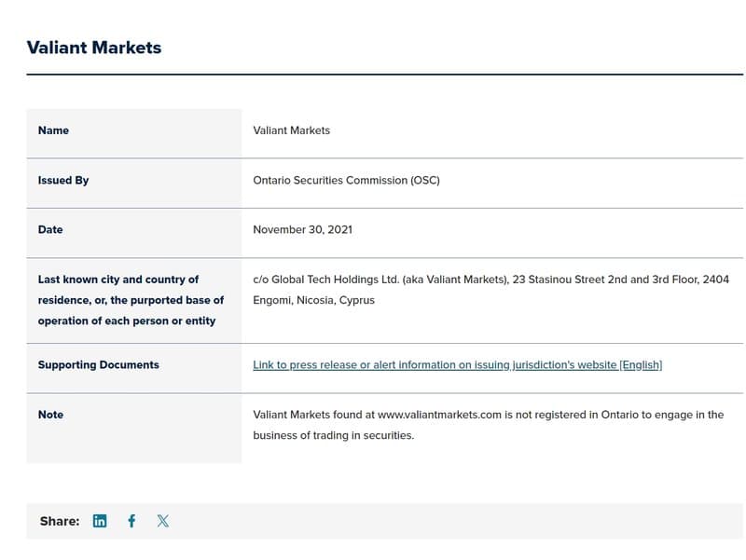
Task: Click the Supporting Documents row label
Action: coord(99,364)
